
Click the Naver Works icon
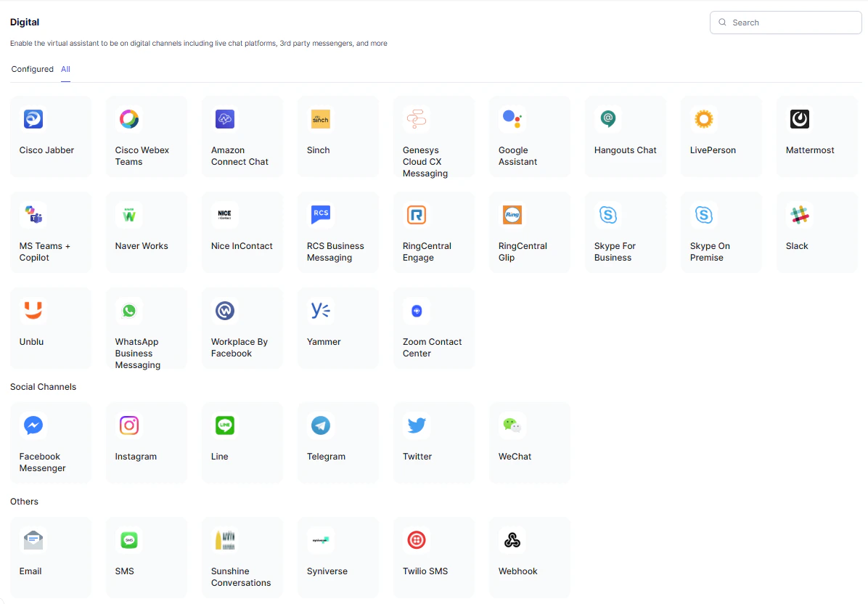129,215
